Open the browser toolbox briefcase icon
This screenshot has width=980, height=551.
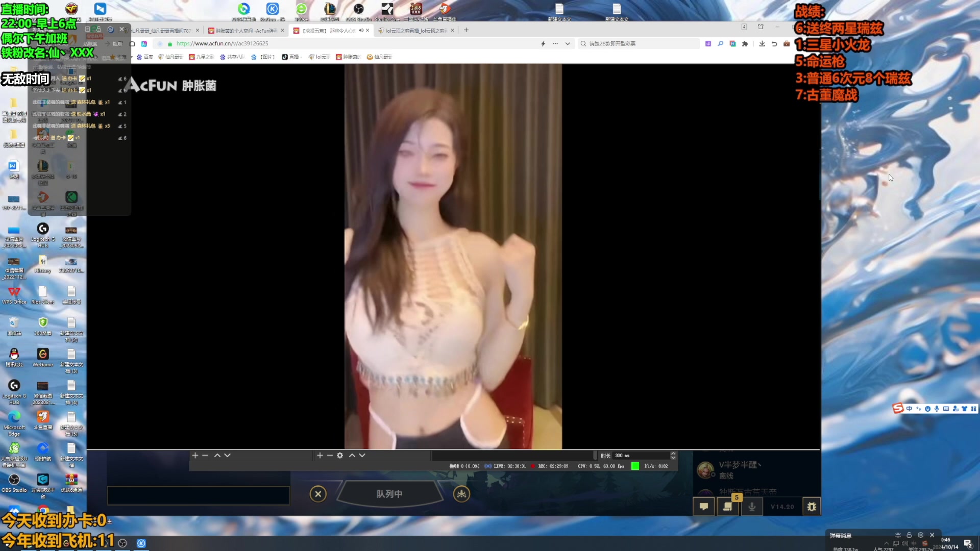[787, 44]
